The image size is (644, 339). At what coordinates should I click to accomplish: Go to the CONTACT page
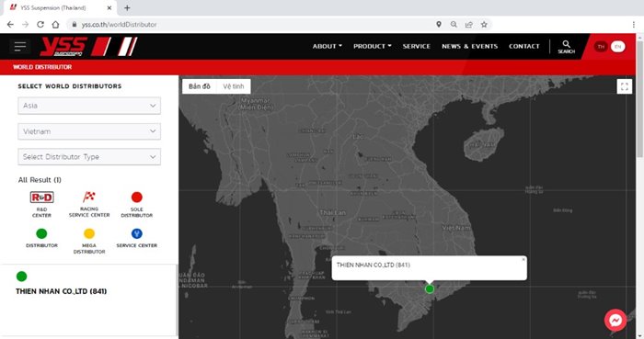coord(524,46)
